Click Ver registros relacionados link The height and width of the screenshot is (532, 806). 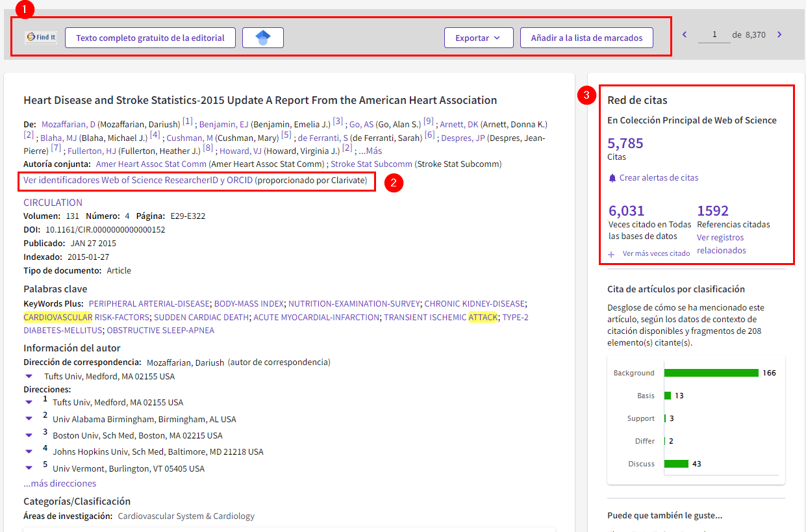tap(722, 244)
